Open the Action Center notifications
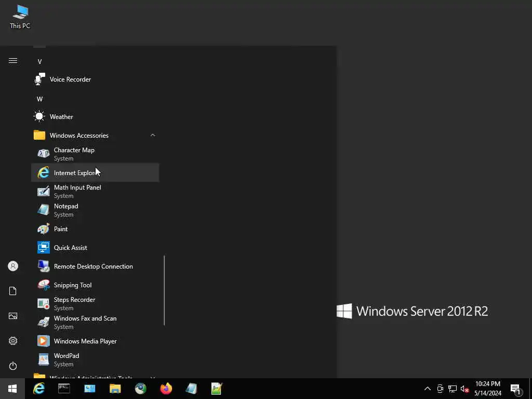 click(515, 389)
